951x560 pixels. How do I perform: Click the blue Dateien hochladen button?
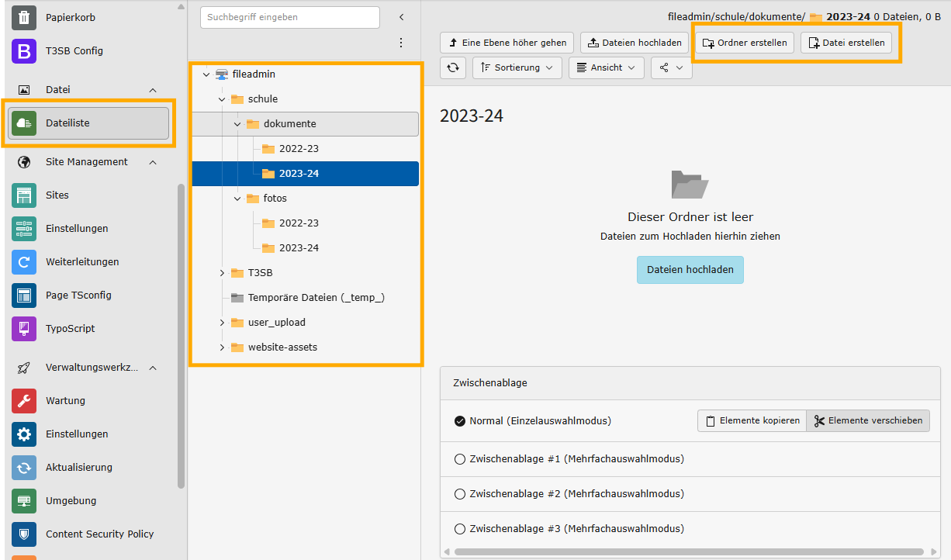690,270
